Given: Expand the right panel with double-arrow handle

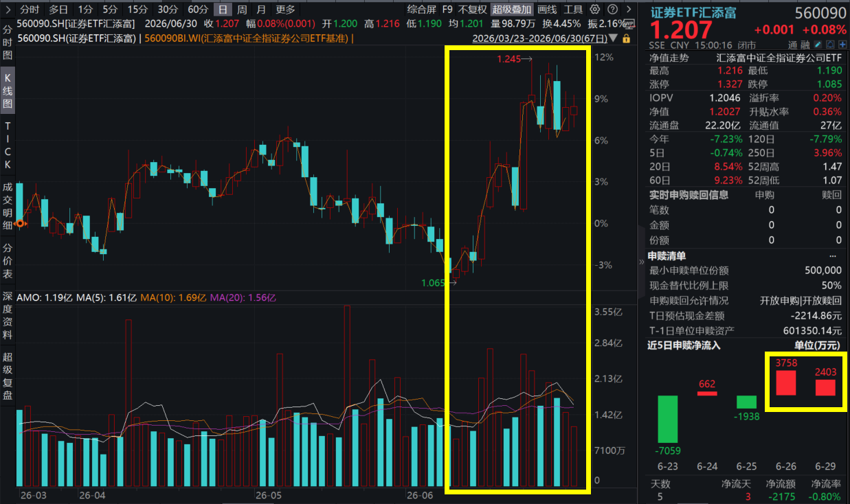Looking at the screenshot, I should [x=642, y=262].
